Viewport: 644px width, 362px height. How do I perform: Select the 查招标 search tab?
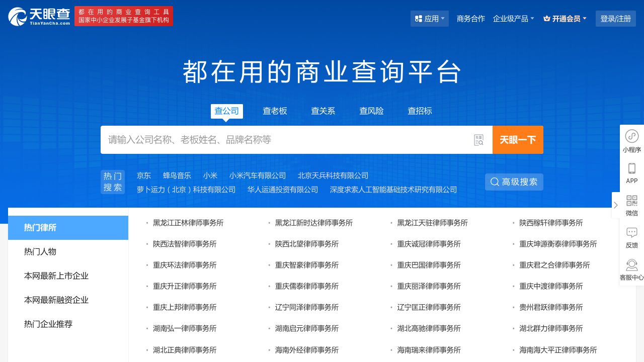tap(420, 111)
